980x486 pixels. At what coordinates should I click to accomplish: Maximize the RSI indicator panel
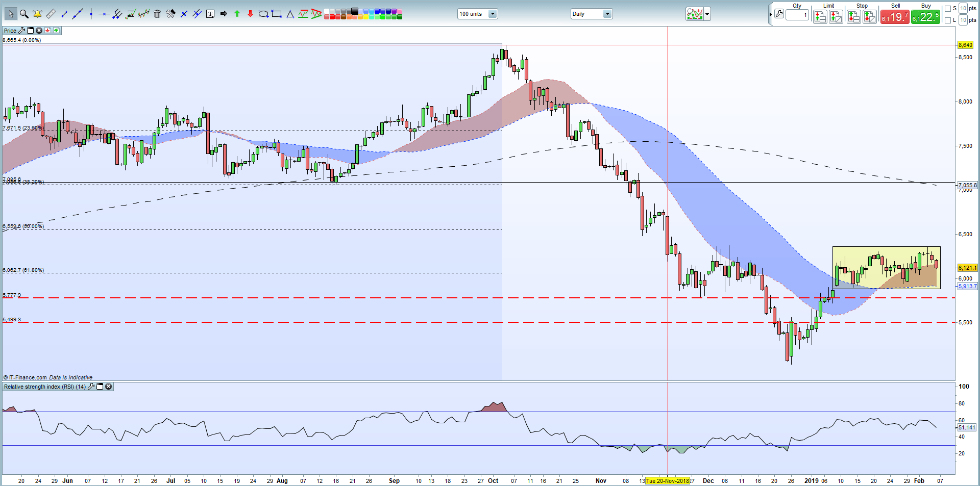pos(100,387)
